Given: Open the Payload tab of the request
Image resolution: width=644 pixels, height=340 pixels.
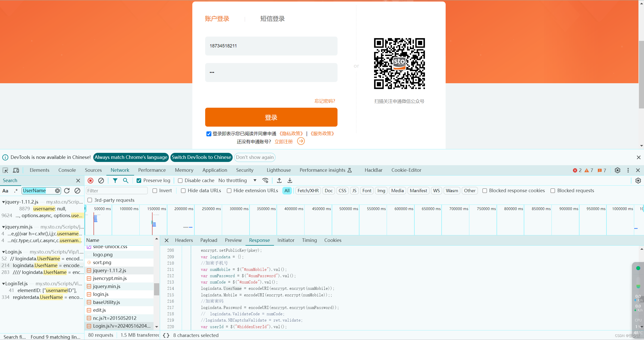Looking at the screenshot, I should click(x=208, y=240).
